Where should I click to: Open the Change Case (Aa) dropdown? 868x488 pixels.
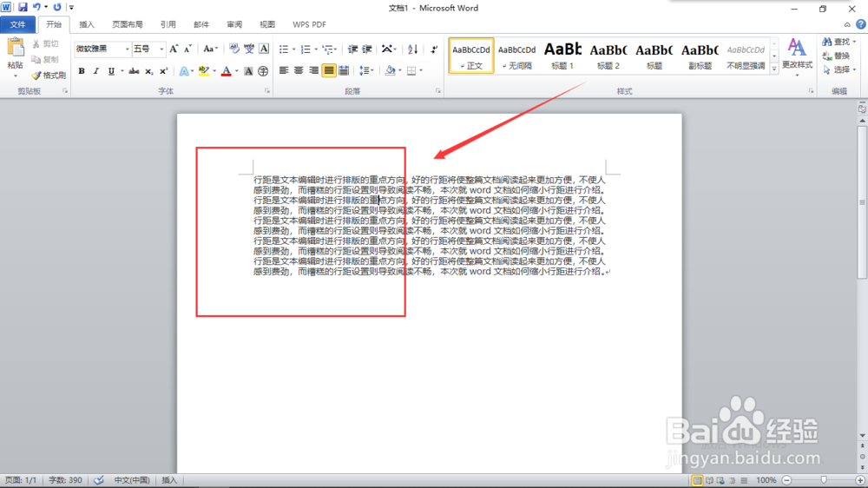coord(210,49)
